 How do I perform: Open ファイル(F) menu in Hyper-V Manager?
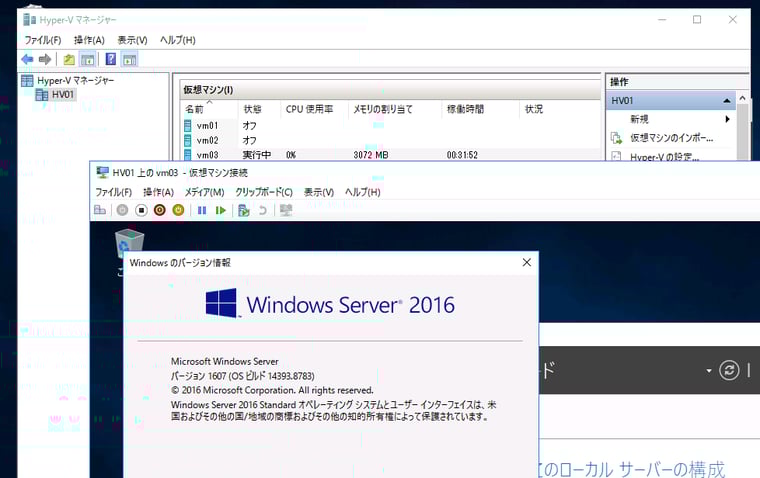(x=43, y=40)
